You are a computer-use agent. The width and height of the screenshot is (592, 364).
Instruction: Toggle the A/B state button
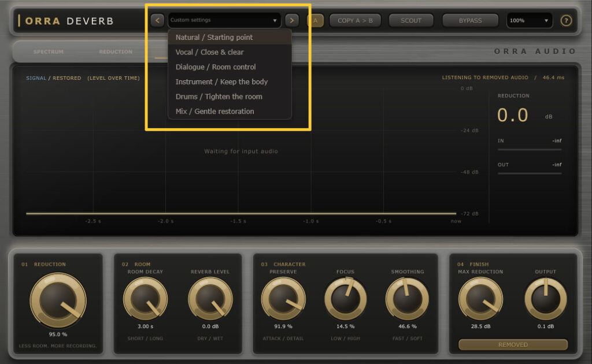coord(315,20)
